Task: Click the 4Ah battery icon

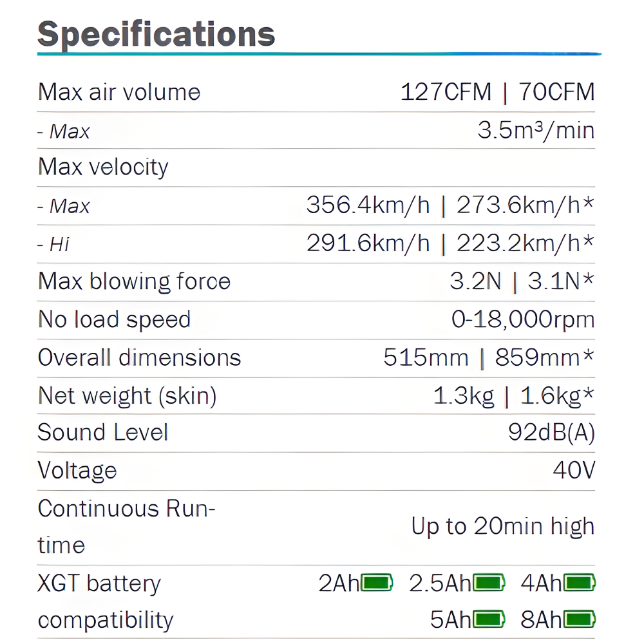Action: pos(580,583)
